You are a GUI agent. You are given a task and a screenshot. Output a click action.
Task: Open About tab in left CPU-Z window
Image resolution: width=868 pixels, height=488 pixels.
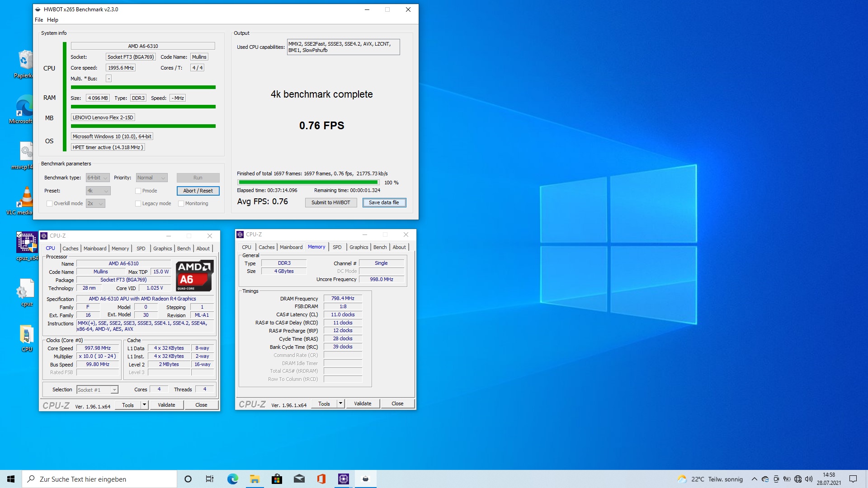[203, 249]
